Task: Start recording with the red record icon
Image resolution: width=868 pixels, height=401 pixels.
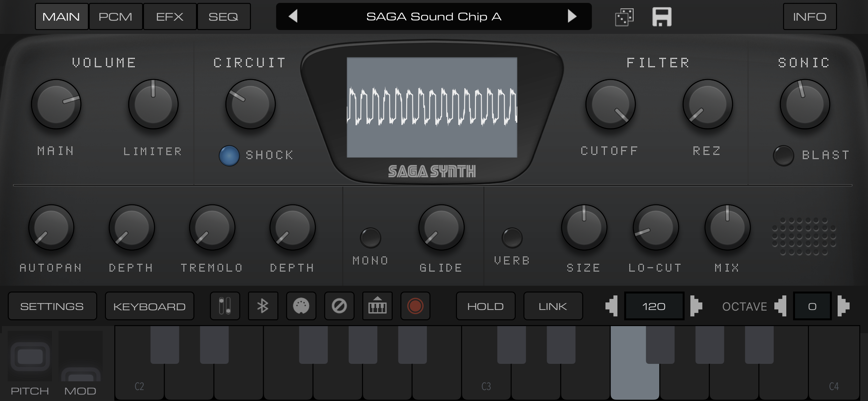Action: [x=416, y=306]
